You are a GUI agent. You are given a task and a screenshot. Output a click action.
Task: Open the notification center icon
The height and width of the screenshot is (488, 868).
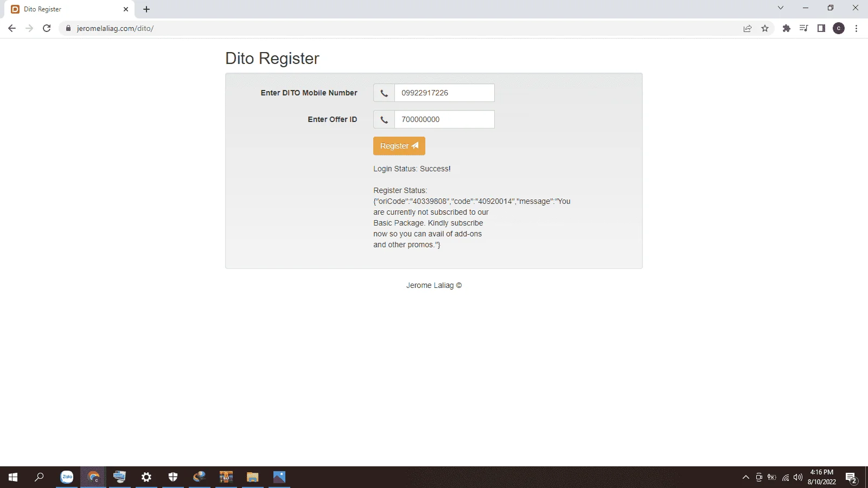[x=851, y=478]
